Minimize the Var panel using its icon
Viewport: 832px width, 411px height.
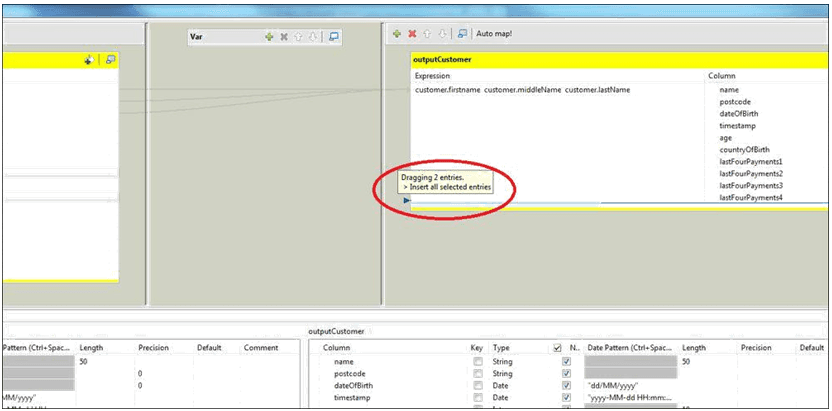[x=334, y=36]
